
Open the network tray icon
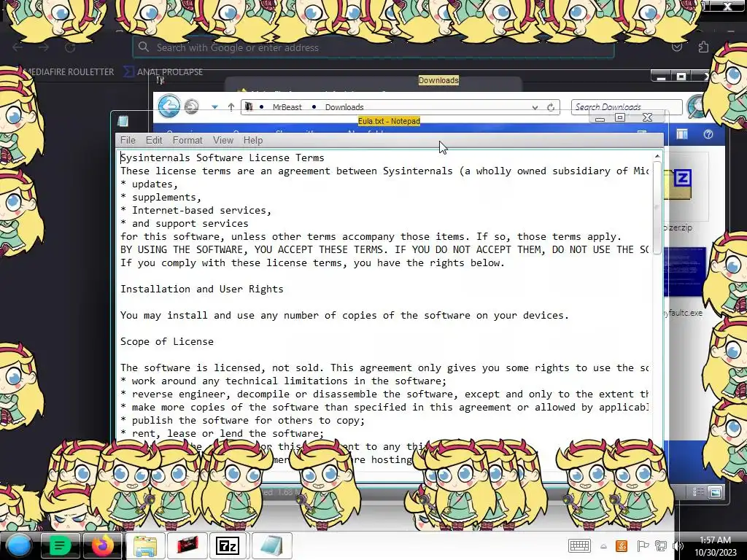pyautogui.click(x=661, y=545)
